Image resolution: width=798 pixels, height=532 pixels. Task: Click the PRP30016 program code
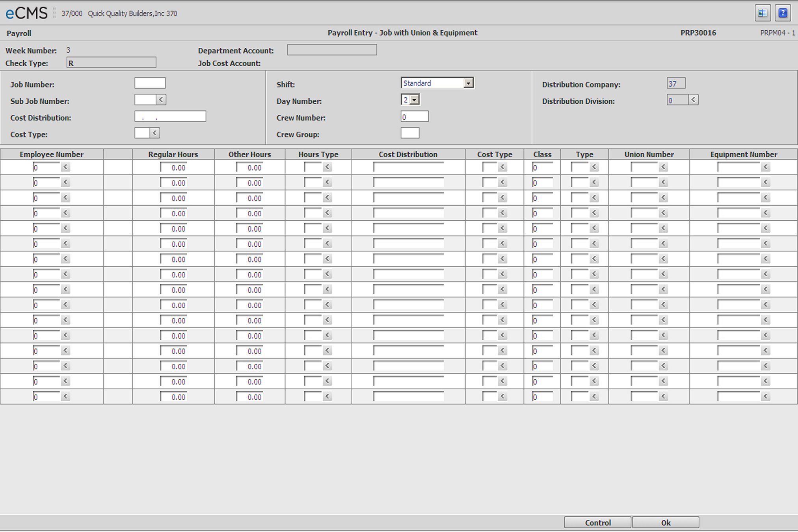pyautogui.click(x=698, y=33)
